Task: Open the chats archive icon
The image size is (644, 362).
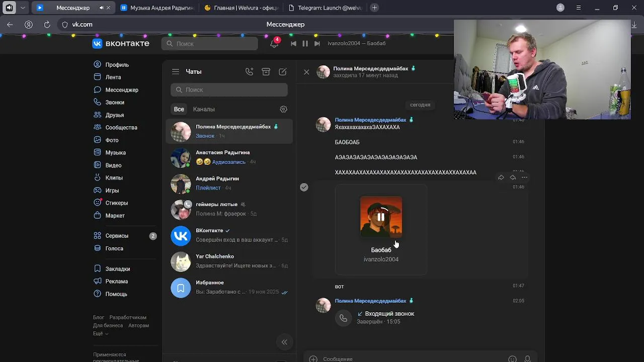Action: point(266,72)
